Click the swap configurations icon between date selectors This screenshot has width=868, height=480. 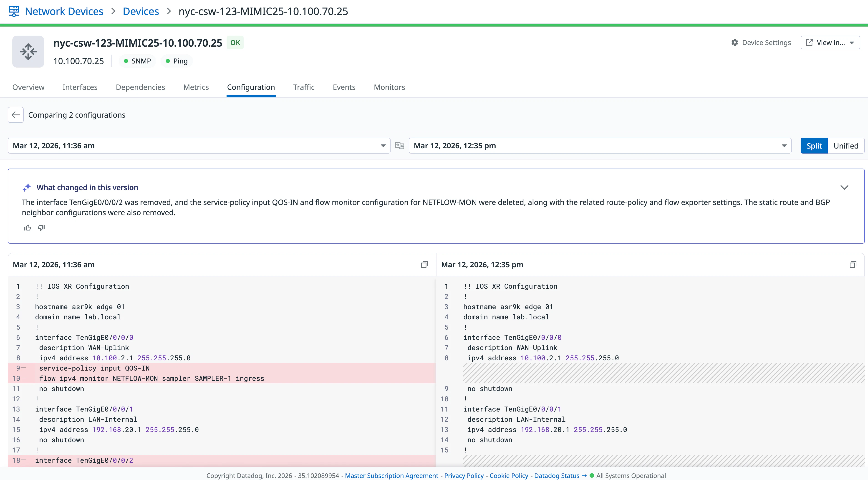[399, 146]
